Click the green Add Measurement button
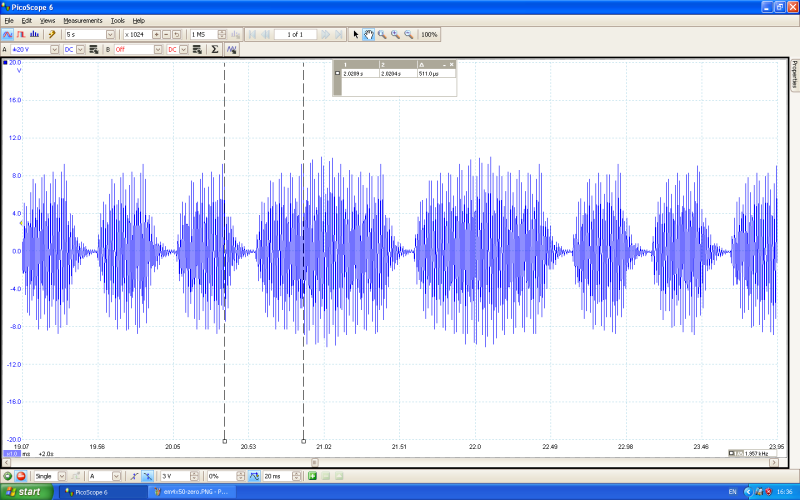The image size is (800, 500). pyautogui.click(x=312, y=476)
